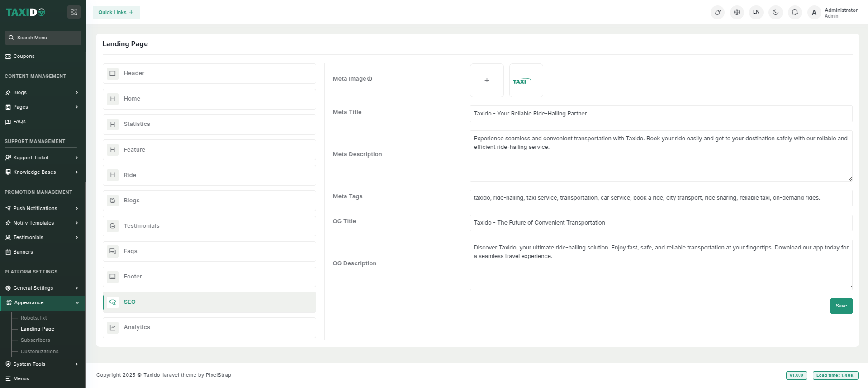Select the Taxido meta image thumbnail
This screenshot has height=388, width=868.
click(x=526, y=81)
